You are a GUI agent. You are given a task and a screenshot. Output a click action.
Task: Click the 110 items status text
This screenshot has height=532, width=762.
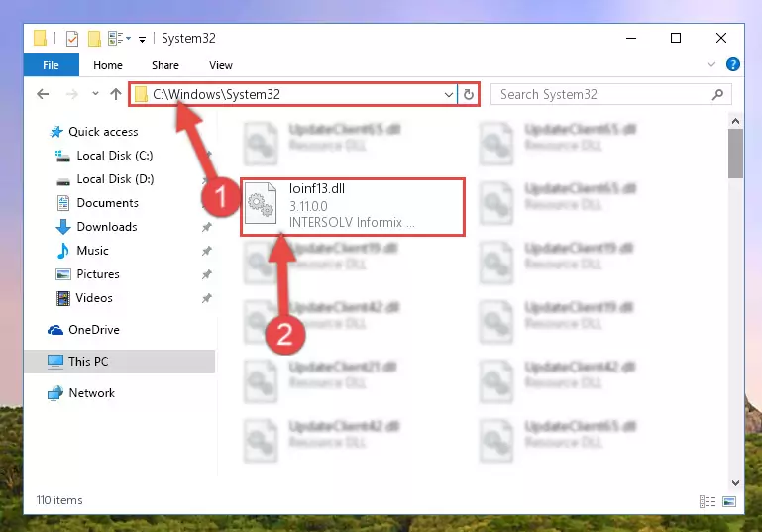pos(59,500)
